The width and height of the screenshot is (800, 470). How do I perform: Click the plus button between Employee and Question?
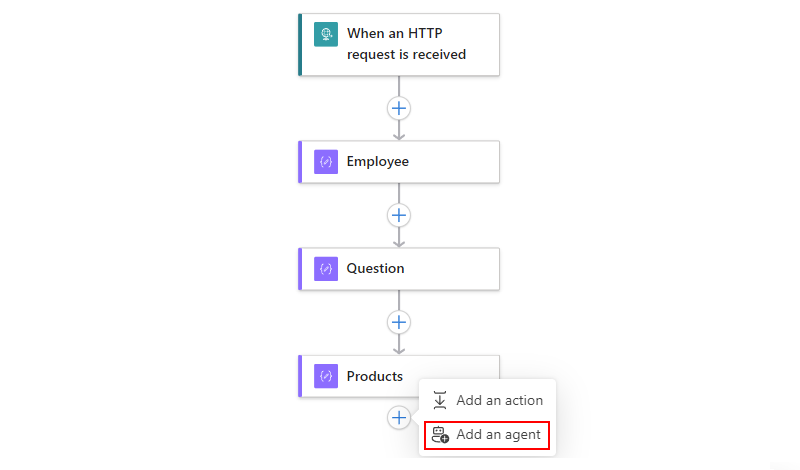[x=399, y=215]
